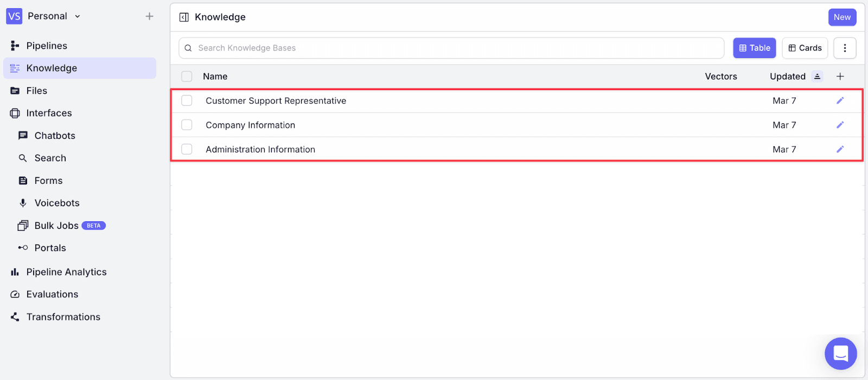Switch to the Cards view
Viewport: 868px width, 380px height.
[x=805, y=48]
